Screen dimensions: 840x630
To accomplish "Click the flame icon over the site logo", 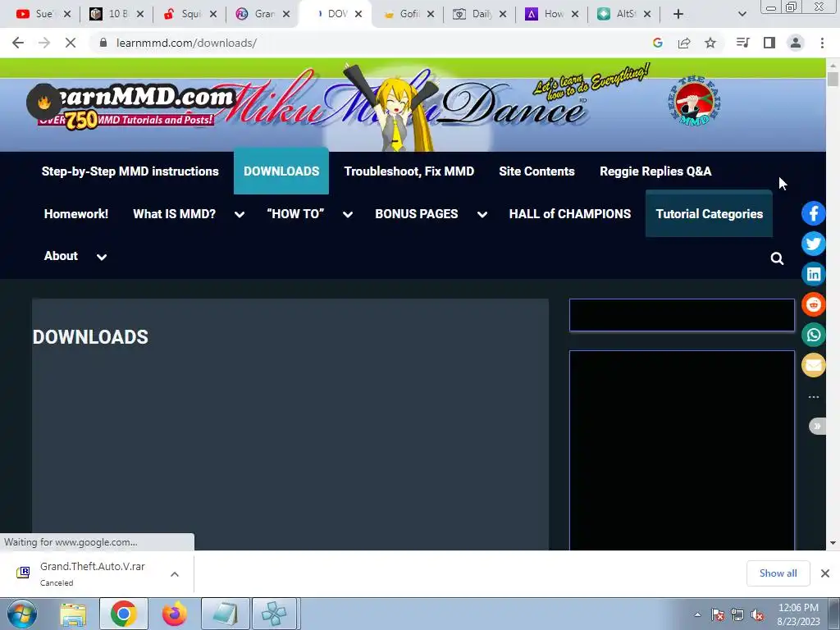I will click(x=44, y=102).
